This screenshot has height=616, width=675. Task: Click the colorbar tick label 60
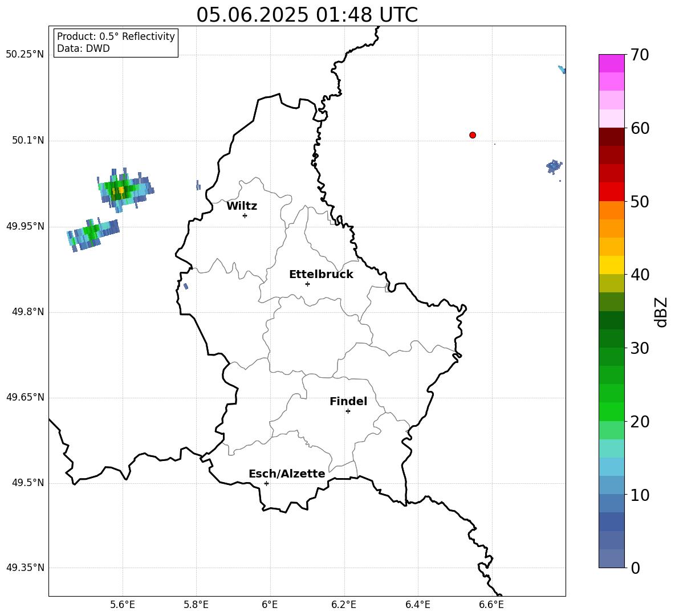(x=640, y=128)
